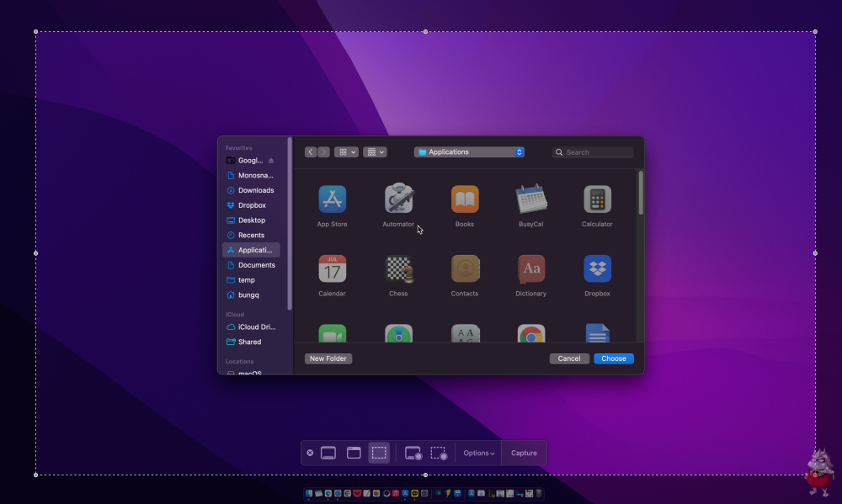This screenshot has height=504, width=842.
Task: Select the Automator app icon
Action: pyautogui.click(x=398, y=198)
